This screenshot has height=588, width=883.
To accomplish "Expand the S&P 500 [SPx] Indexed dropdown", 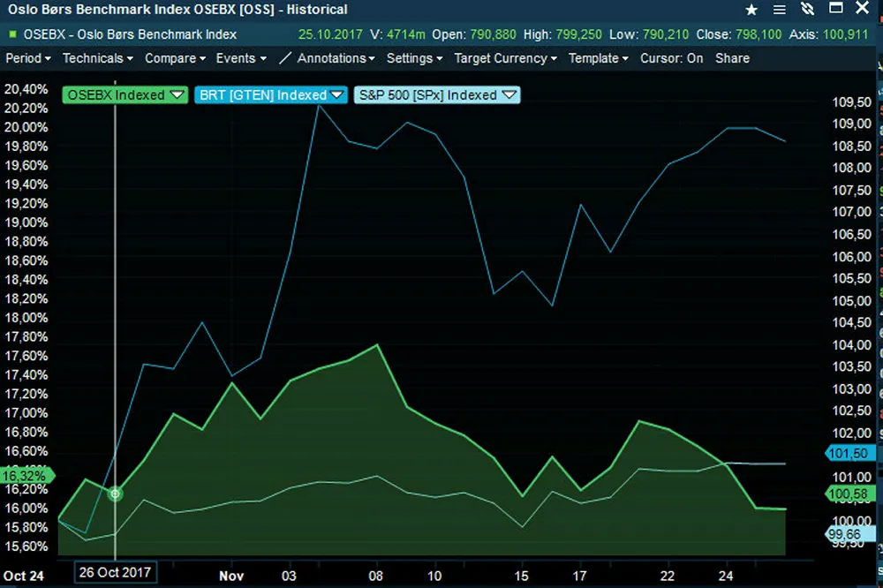I will pyautogui.click(x=509, y=94).
